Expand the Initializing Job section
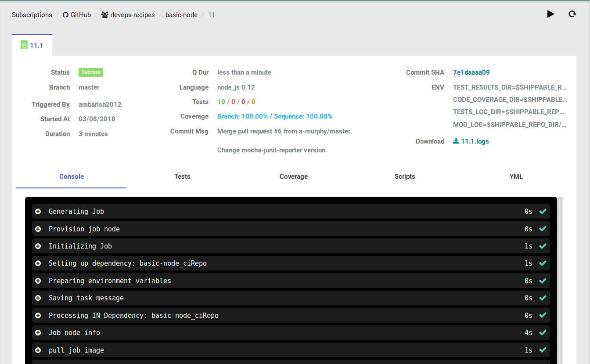The width and height of the screenshot is (590, 364). coord(38,246)
